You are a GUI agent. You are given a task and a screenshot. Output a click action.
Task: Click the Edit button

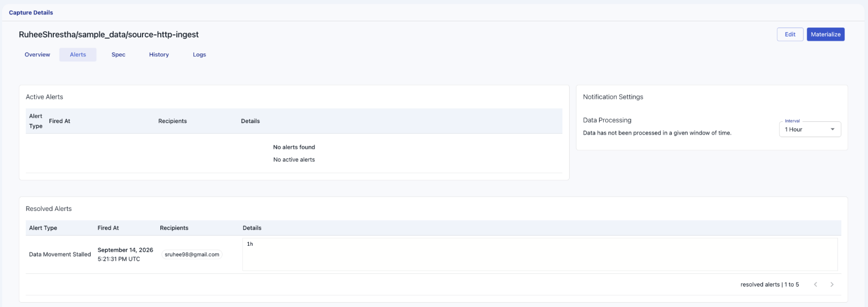(x=790, y=34)
